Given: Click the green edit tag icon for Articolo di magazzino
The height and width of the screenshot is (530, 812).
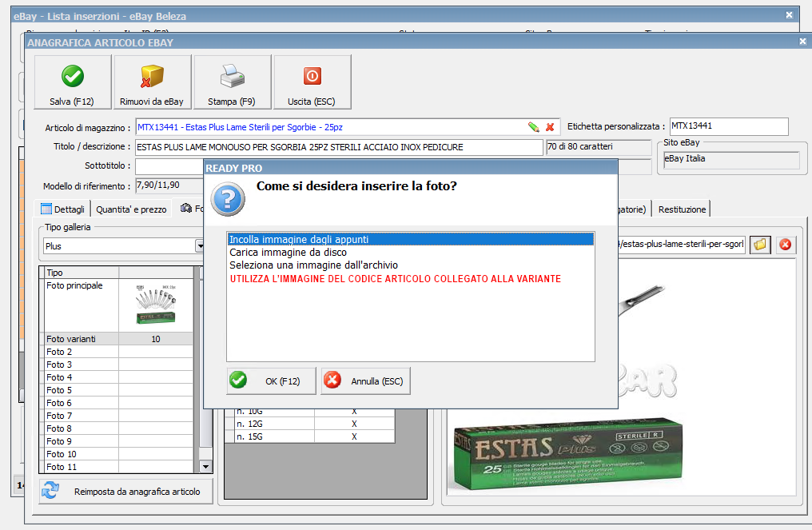Looking at the screenshot, I should (x=533, y=127).
